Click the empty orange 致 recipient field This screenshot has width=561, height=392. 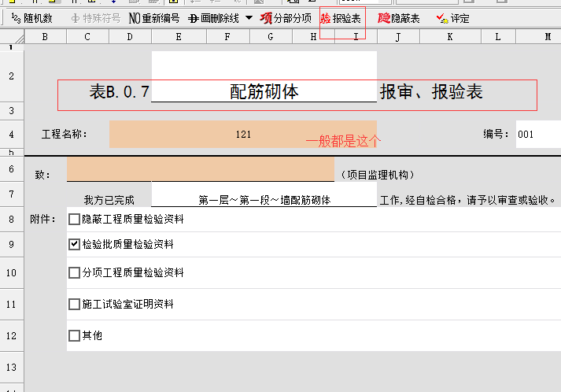(201, 171)
